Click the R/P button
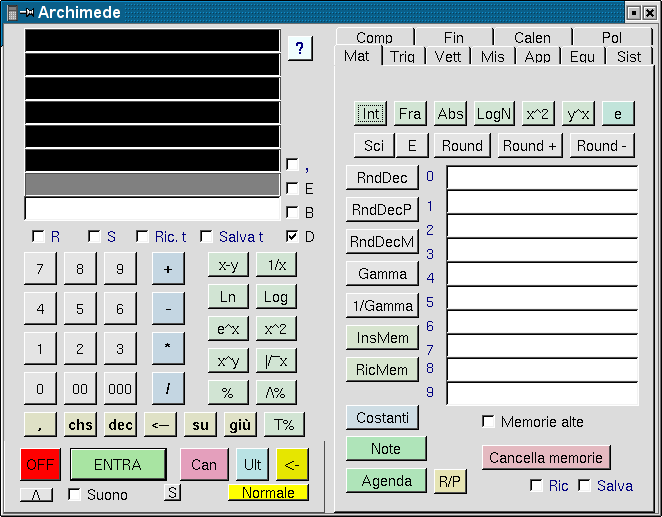The width and height of the screenshot is (662, 517). pyautogui.click(x=450, y=481)
